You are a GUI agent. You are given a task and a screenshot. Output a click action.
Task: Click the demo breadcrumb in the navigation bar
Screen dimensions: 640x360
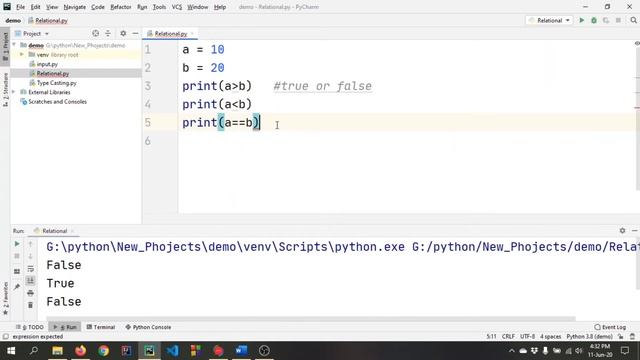(13, 20)
